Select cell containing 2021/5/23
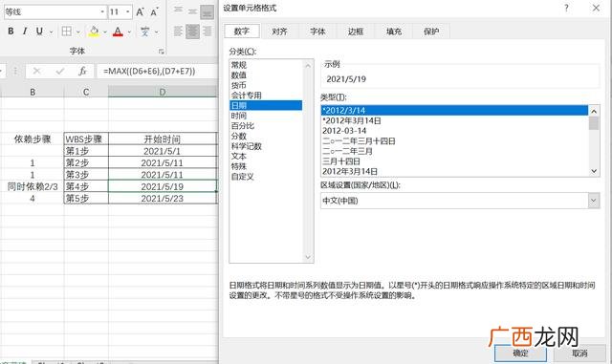This screenshot has height=364, width=612. (163, 198)
